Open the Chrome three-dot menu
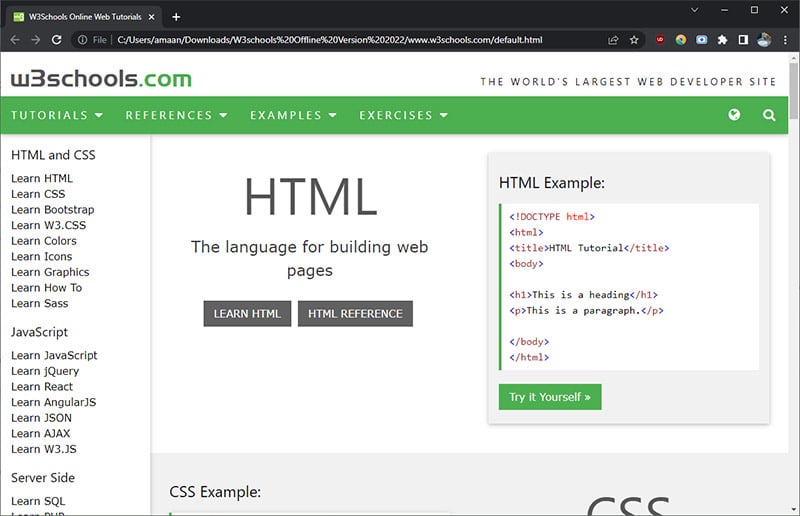The width and height of the screenshot is (800, 516). [785, 40]
